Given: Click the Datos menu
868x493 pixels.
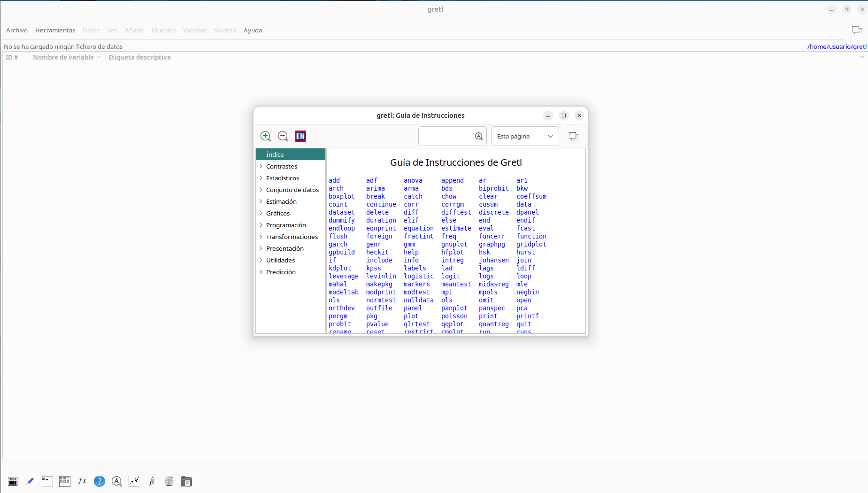Looking at the screenshot, I should click(x=91, y=30).
